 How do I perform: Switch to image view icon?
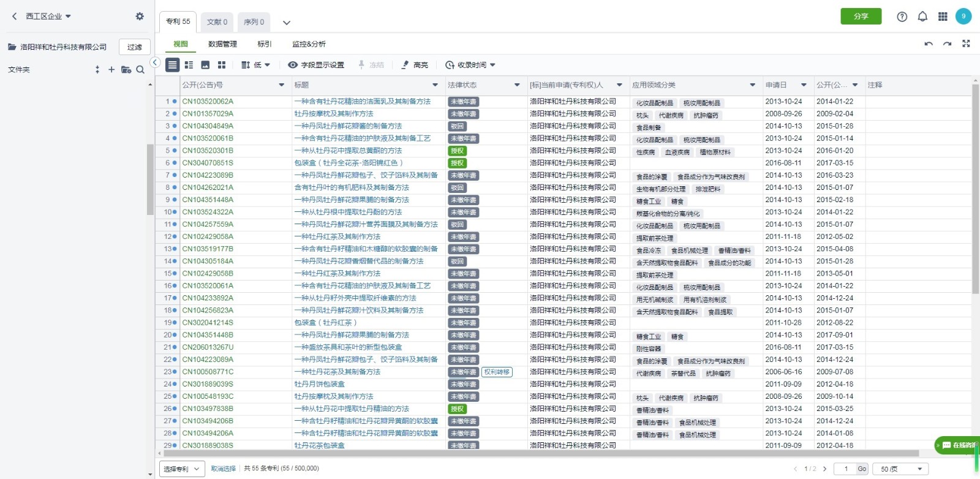click(x=205, y=64)
